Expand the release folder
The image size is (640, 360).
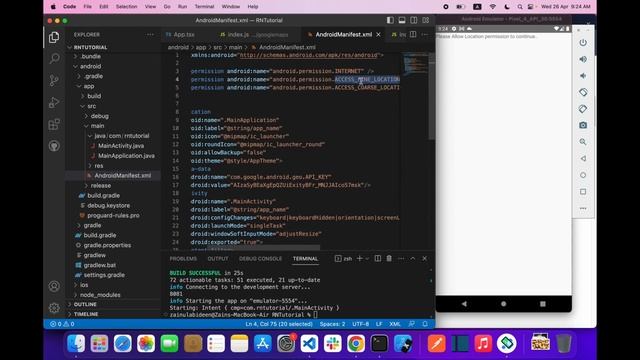(x=100, y=185)
